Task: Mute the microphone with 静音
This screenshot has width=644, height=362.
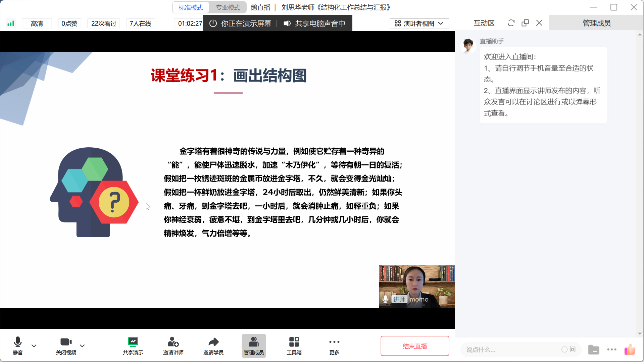Action: (18, 346)
